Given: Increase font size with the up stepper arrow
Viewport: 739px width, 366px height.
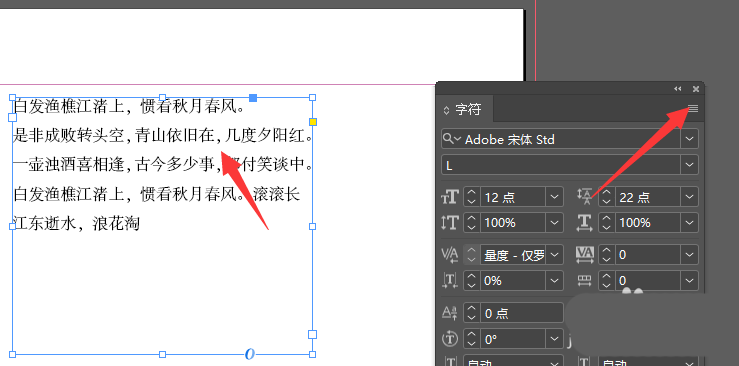Looking at the screenshot, I should coord(471,192).
